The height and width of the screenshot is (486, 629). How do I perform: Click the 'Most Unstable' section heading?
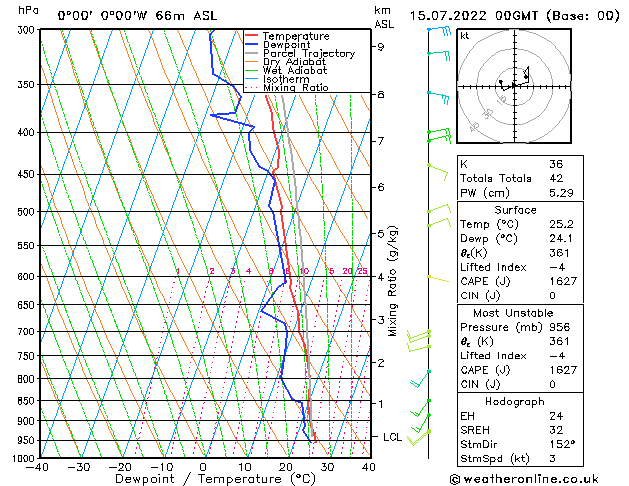click(513, 313)
